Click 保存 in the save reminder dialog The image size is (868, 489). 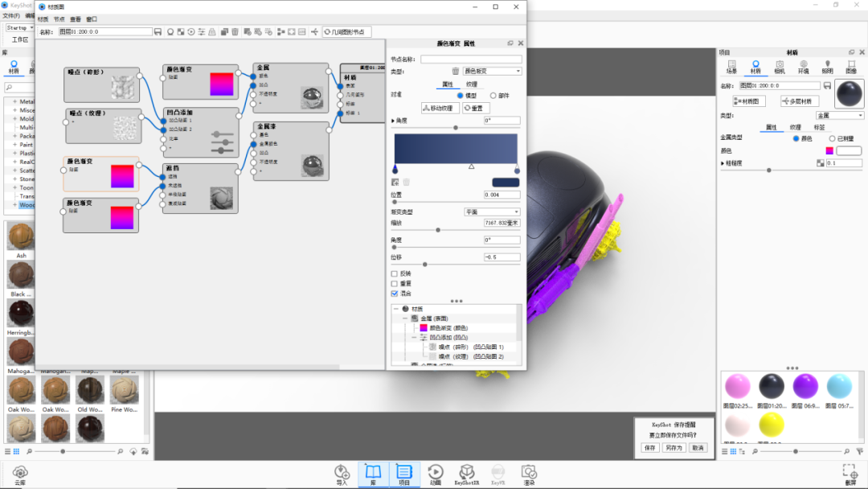coord(650,447)
